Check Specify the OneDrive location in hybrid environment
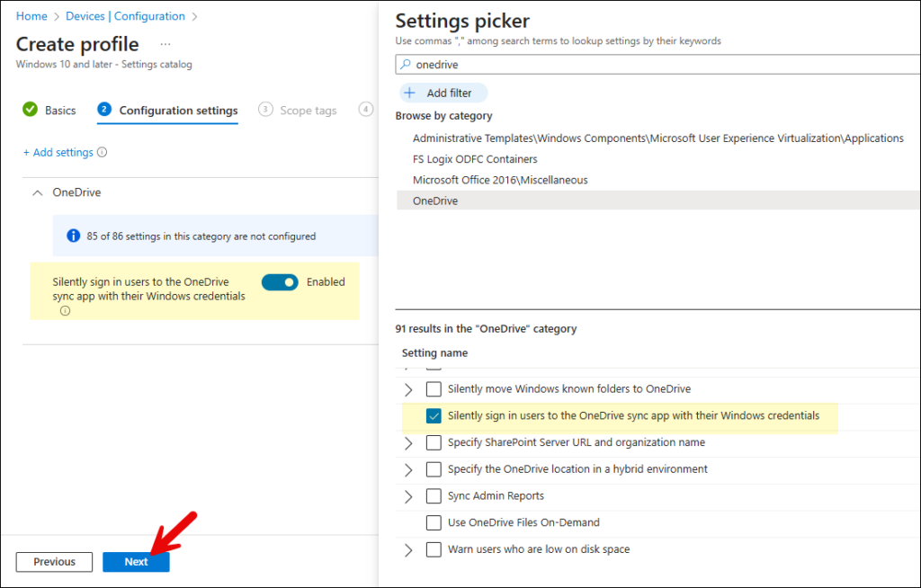This screenshot has width=921, height=588. tap(434, 469)
